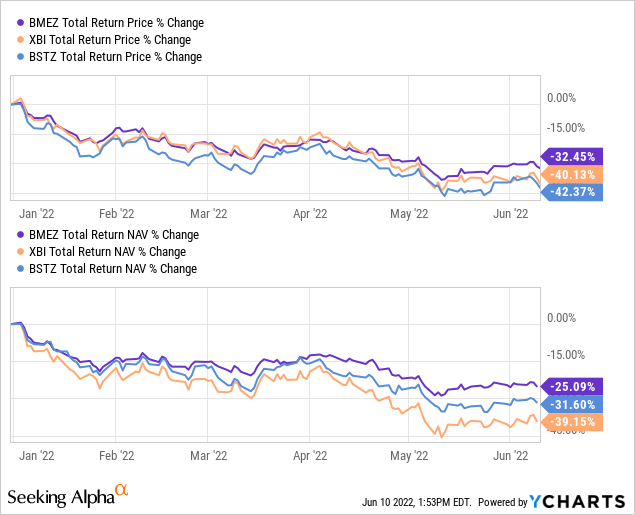Click the YCharts logo
This screenshot has width=635, height=515.
coord(577,502)
